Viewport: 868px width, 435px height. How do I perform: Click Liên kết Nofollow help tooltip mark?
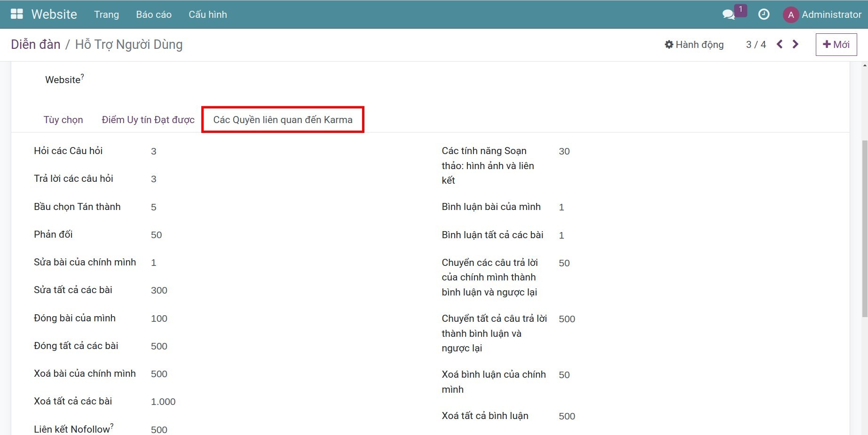[x=112, y=426]
